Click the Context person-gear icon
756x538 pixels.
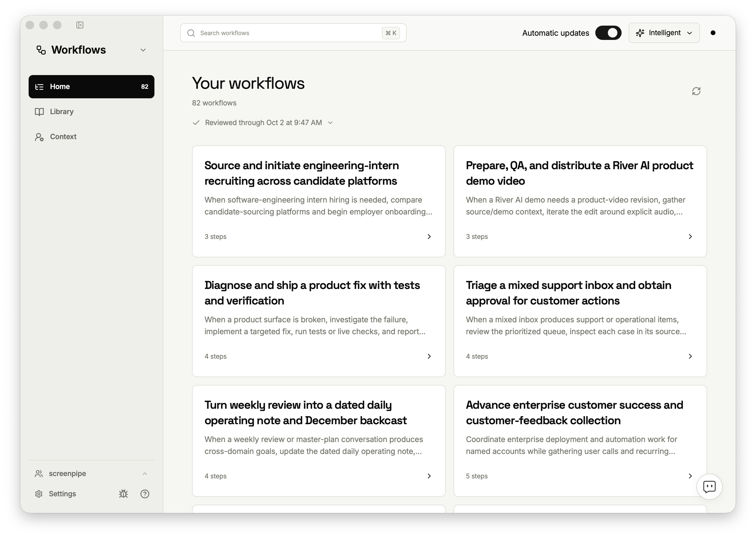[x=39, y=137]
